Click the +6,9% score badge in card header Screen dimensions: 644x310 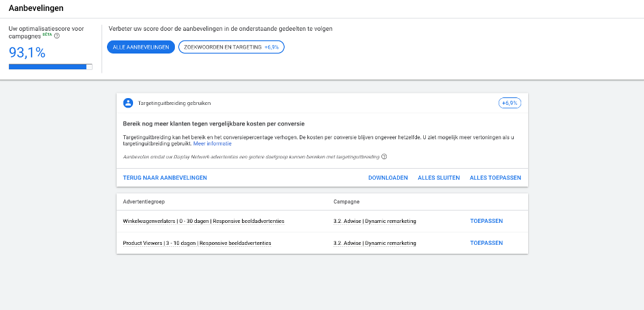tap(509, 103)
